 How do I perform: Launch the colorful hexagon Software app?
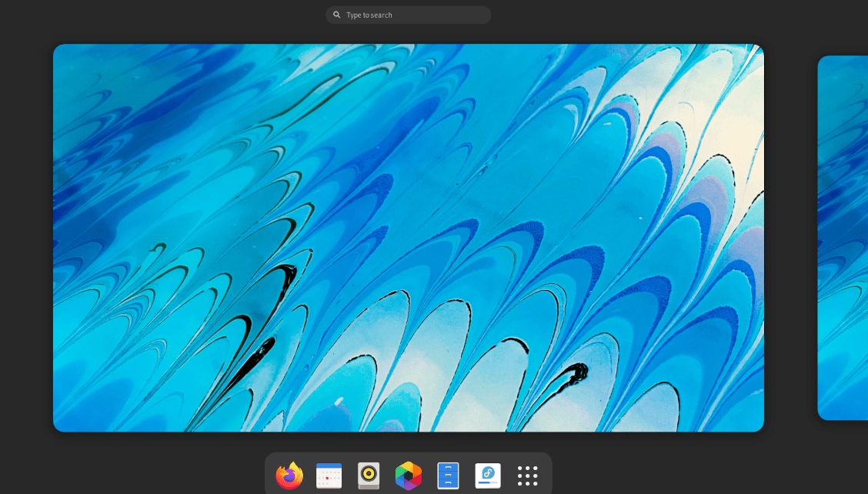click(409, 476)
